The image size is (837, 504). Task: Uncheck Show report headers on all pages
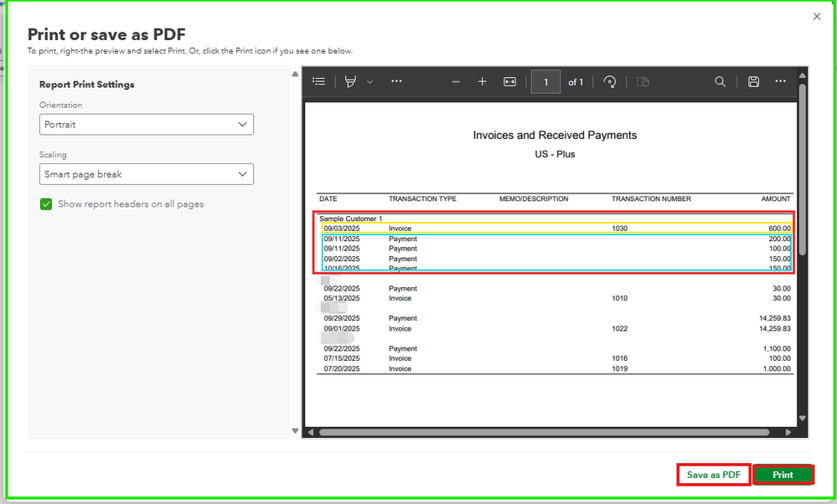point(46,204)
